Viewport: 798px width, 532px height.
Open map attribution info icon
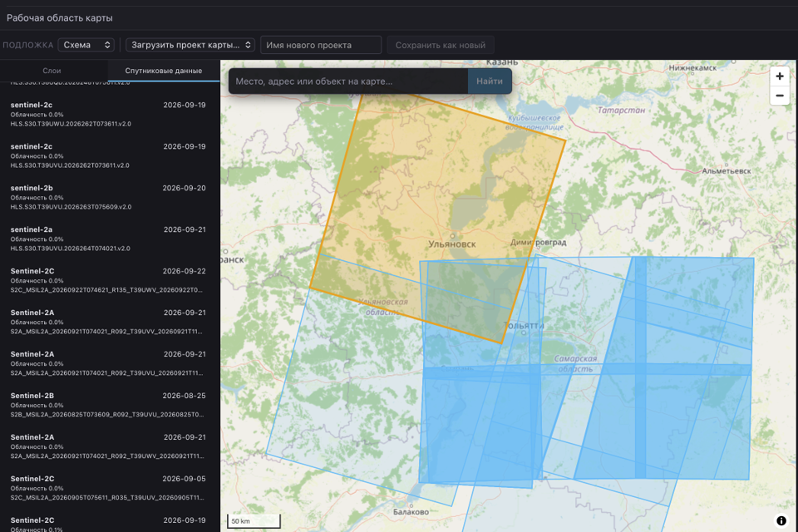(x=781, y=520)
